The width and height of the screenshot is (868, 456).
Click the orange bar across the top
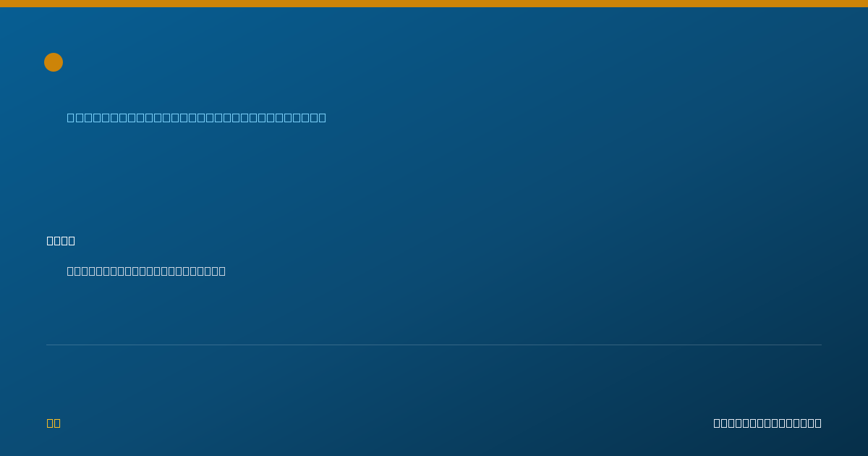[434, 4]
